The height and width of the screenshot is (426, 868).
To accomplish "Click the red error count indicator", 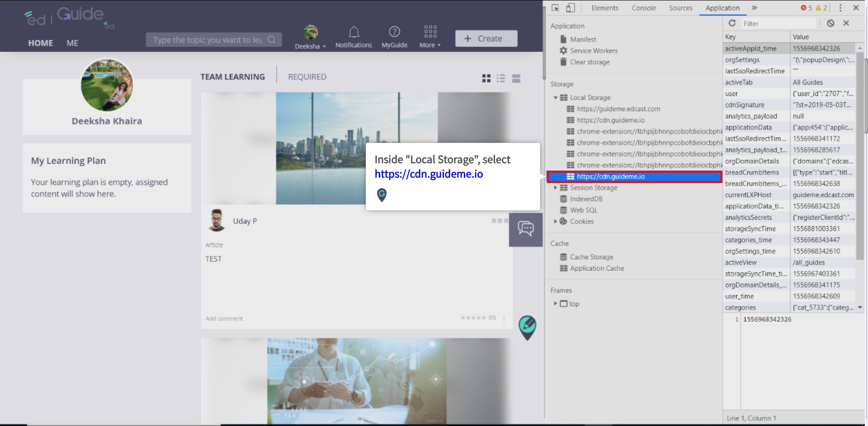I will pos(806,8).
